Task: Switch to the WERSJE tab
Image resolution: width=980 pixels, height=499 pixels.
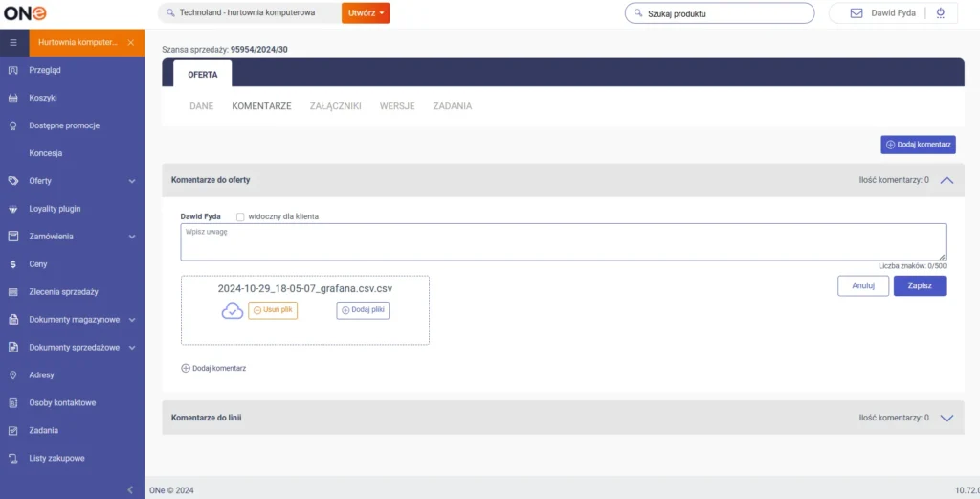Action: (397, 106)
